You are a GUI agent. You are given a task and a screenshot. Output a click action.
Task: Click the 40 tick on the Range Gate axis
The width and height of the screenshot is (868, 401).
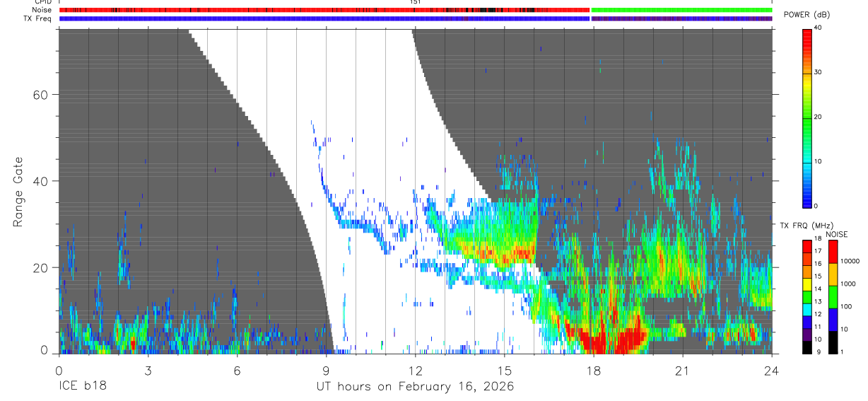point(41,181)
